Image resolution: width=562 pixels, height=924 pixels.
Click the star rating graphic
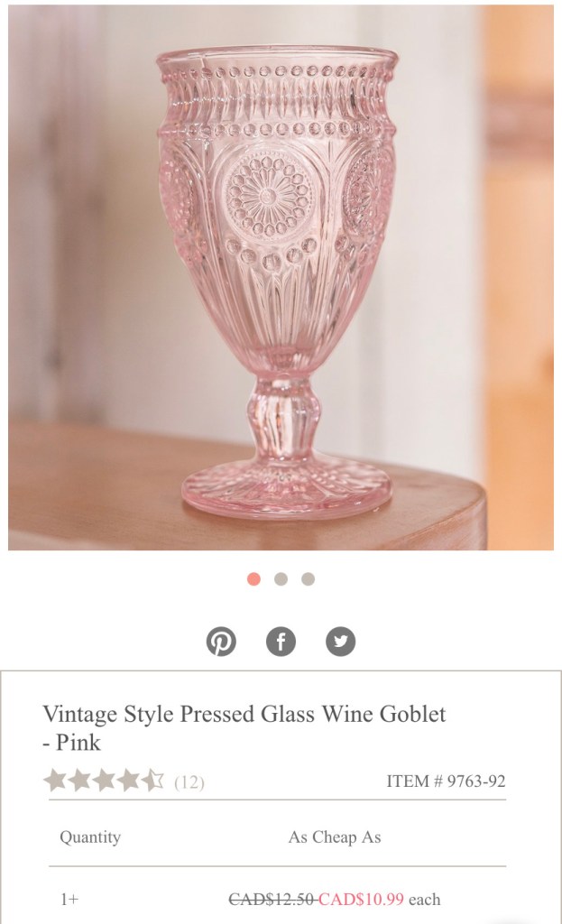(x=105, y=781)
